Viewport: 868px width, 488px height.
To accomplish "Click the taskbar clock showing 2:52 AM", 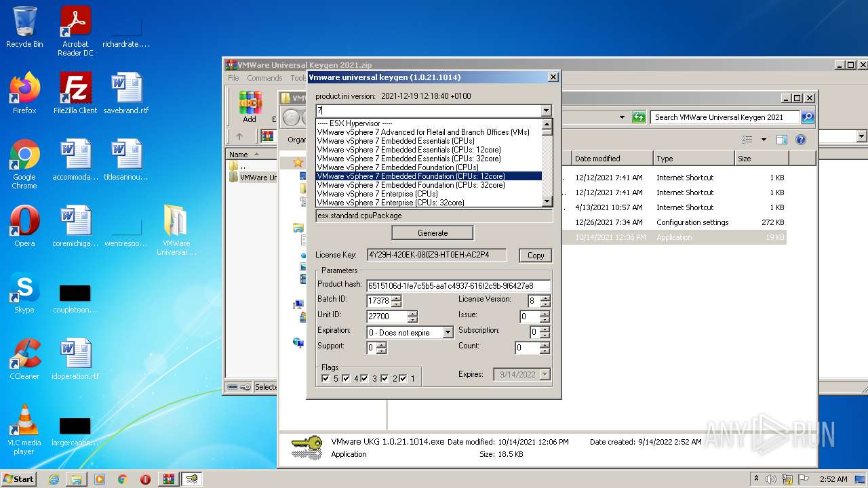I will click(x=834, y=479).
